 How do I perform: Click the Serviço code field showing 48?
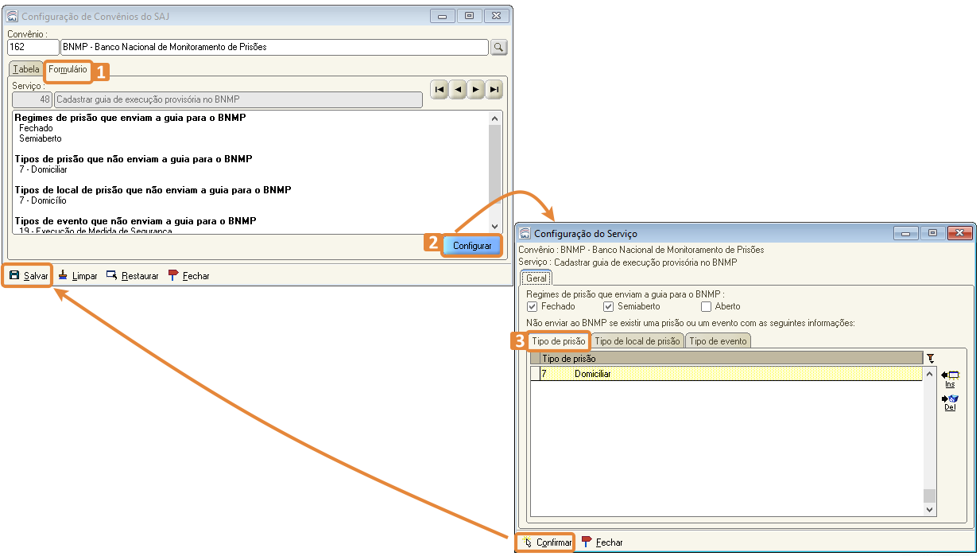coord(32,99)
